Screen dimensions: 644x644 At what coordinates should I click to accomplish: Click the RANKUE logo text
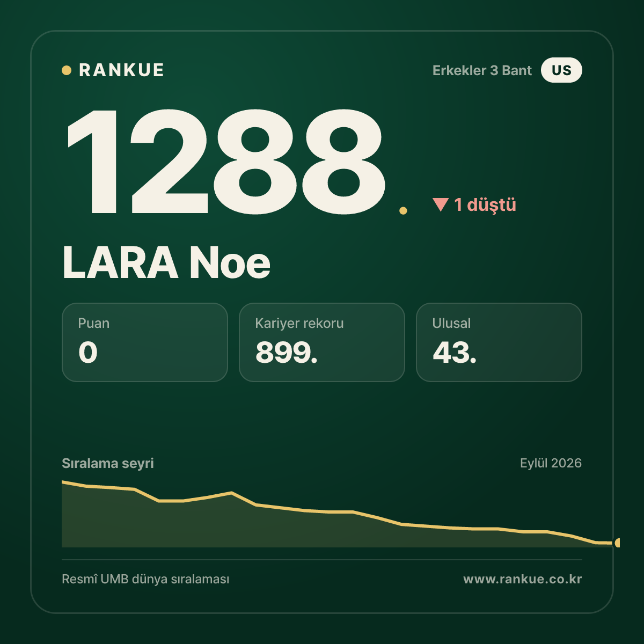tap(121, 70)
